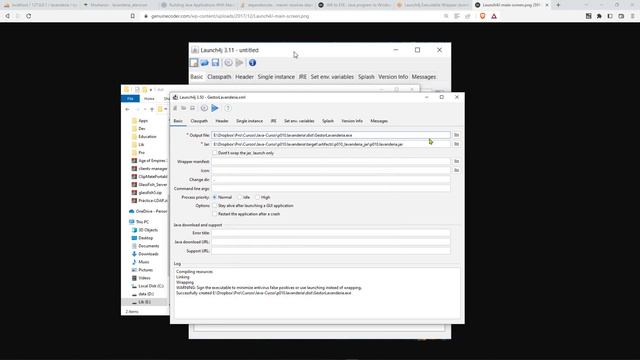Click the Java download URL field
Image resolution: width=640 pixels, height=360 pixels.
331,242
